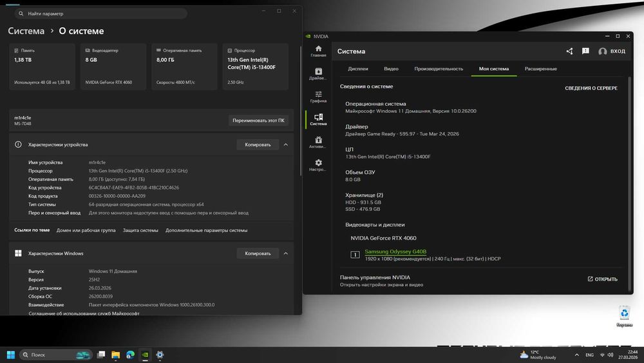Image resolution: width=644 pixels, height=363 pixels.
Task: Click the NVIDIA logo in title bar
Action: pyautogui.click(x=308, y=36)
